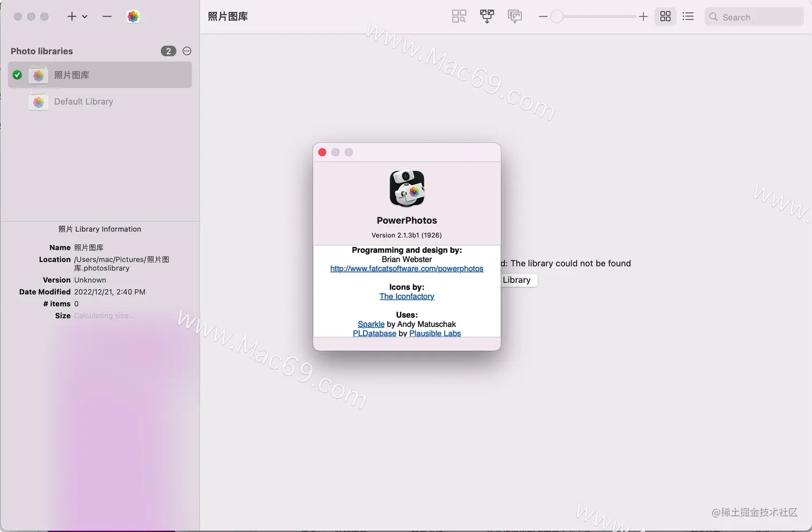
Task: Click the Photo libraries sidebar heading
Action: pyautogui.click(x=42, y=51)
